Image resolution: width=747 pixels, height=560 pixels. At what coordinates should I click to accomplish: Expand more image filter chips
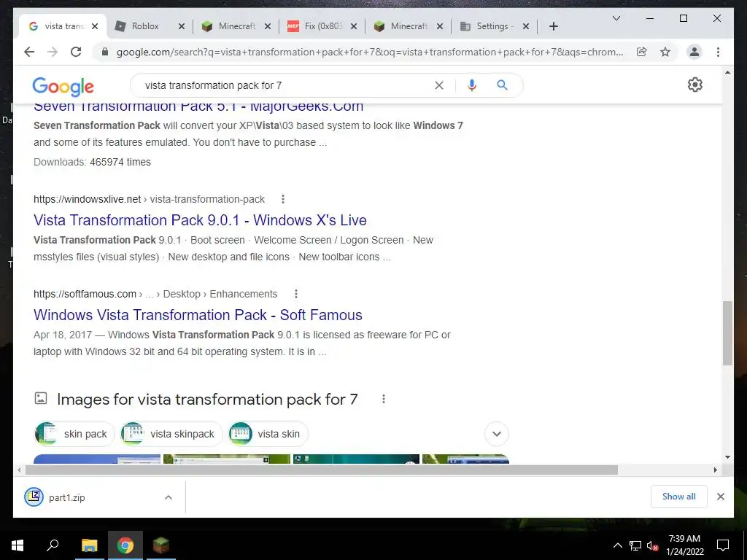[x=496, y=434]
